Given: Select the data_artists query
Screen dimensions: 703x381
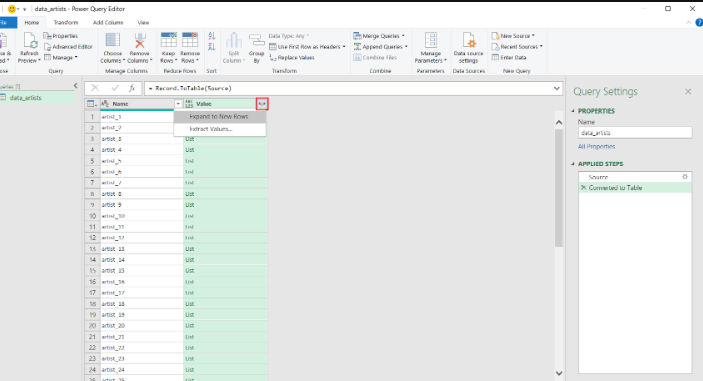Looking at the screenshot, I should coord(37,98).
